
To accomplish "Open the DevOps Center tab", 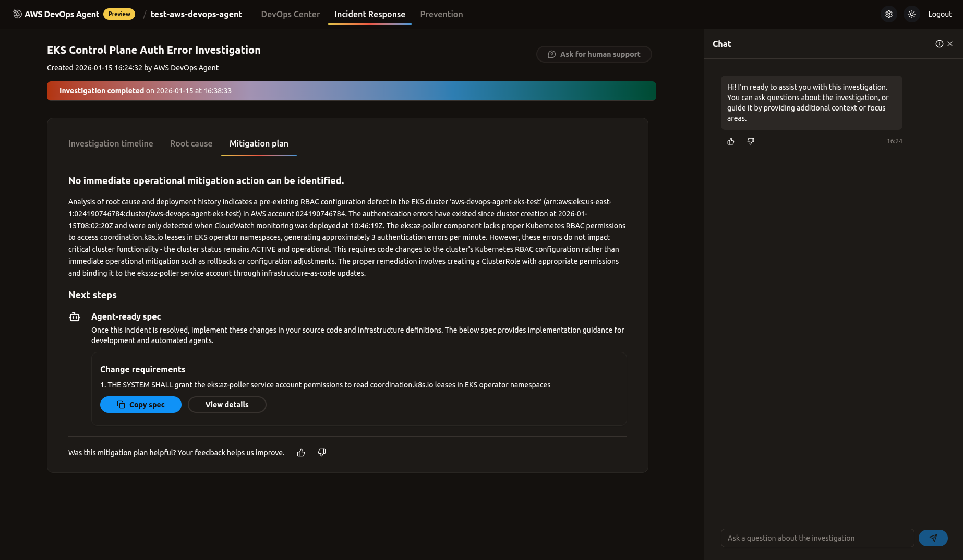I will point(291,14).
